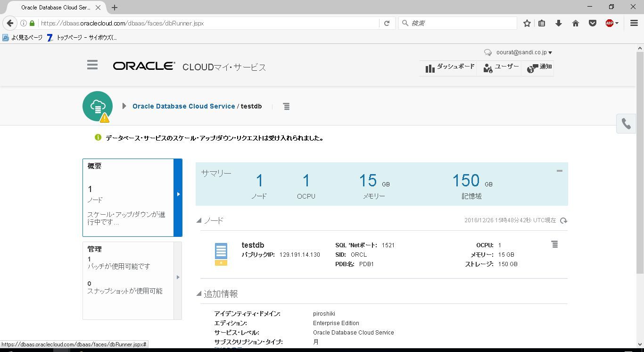Go to the browser home page icon

[576, 23]
